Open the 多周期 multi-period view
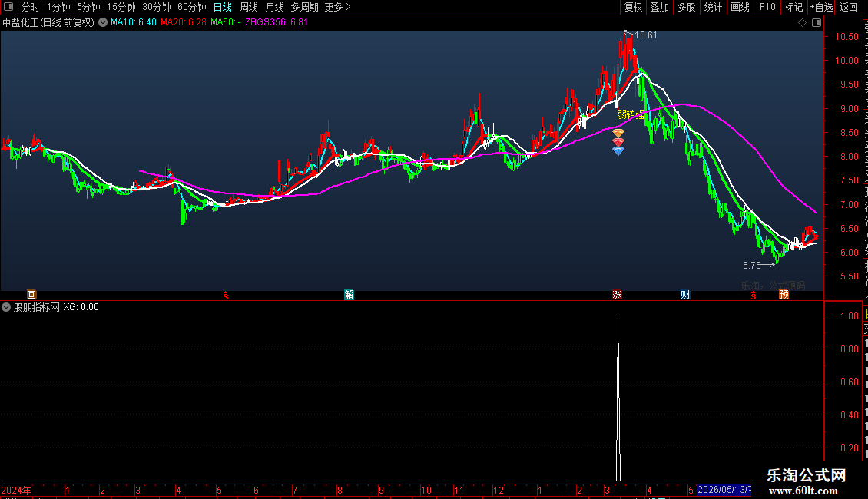 (x=304, y=7)
